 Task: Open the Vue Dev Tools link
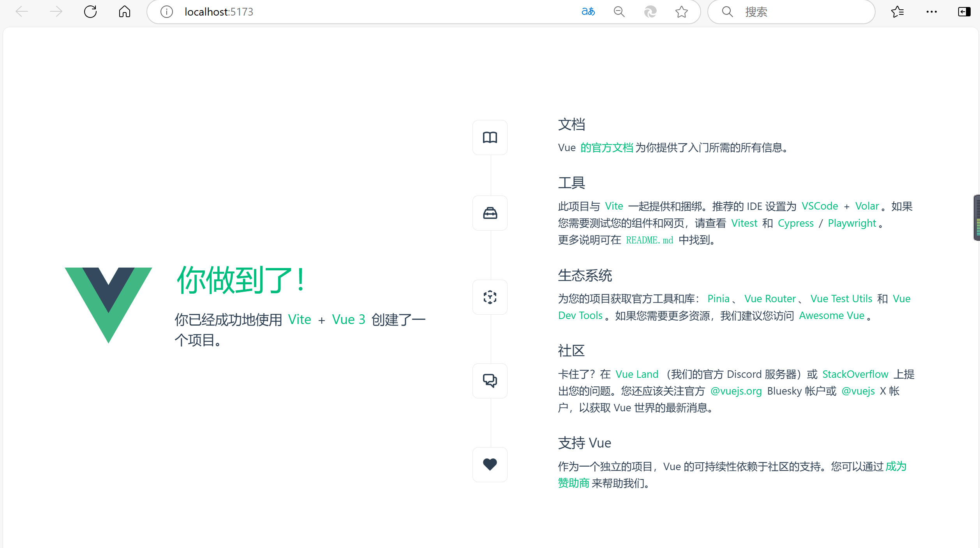(x=580, y=315)
